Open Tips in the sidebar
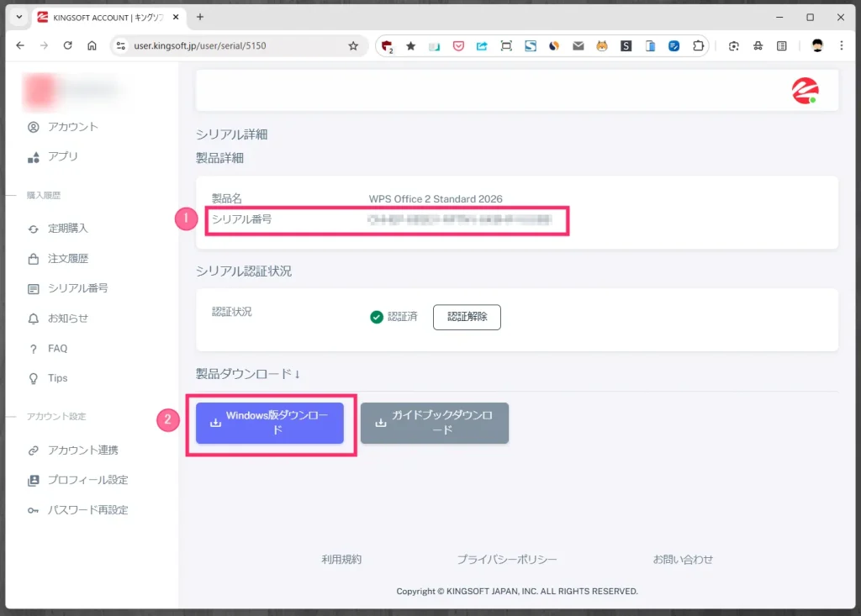The image size is (861, 616). click(48, 378)
